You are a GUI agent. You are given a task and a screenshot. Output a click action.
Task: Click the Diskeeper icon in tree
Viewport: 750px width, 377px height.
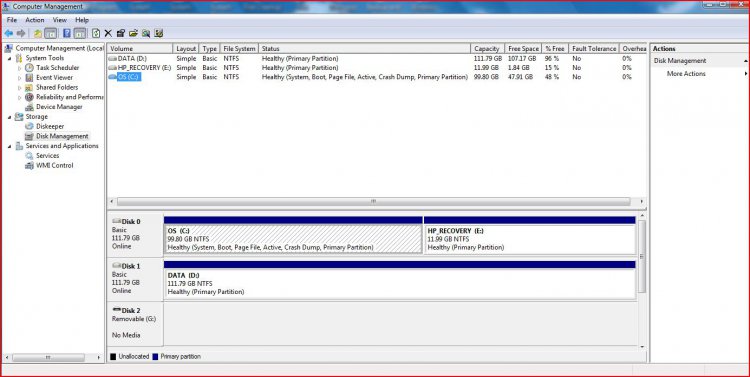click(x=29, y=126)
